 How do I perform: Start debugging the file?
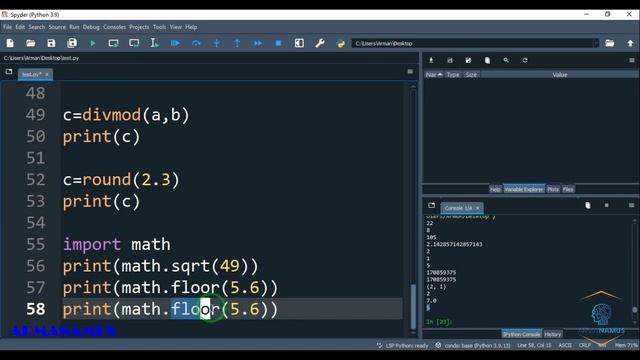175,43
